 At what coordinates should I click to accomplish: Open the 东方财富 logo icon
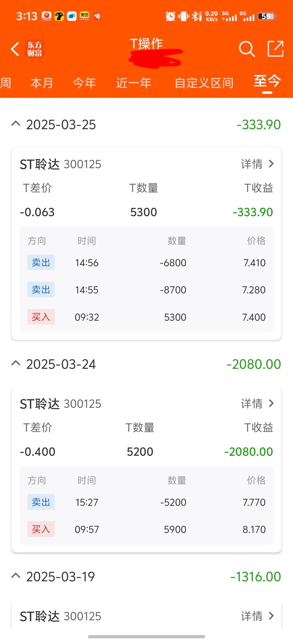pos(34,49)
